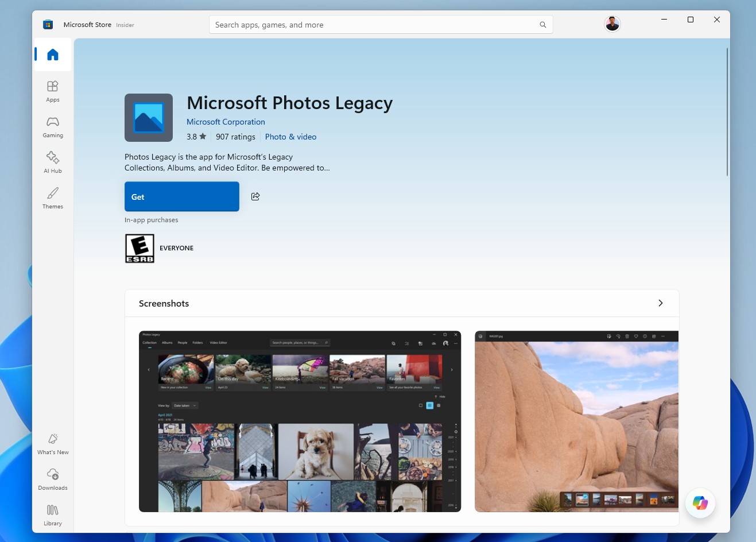Viewport: 756px width, 542px height.
Task: Open your account profile picture
Action: coord(612,24)
